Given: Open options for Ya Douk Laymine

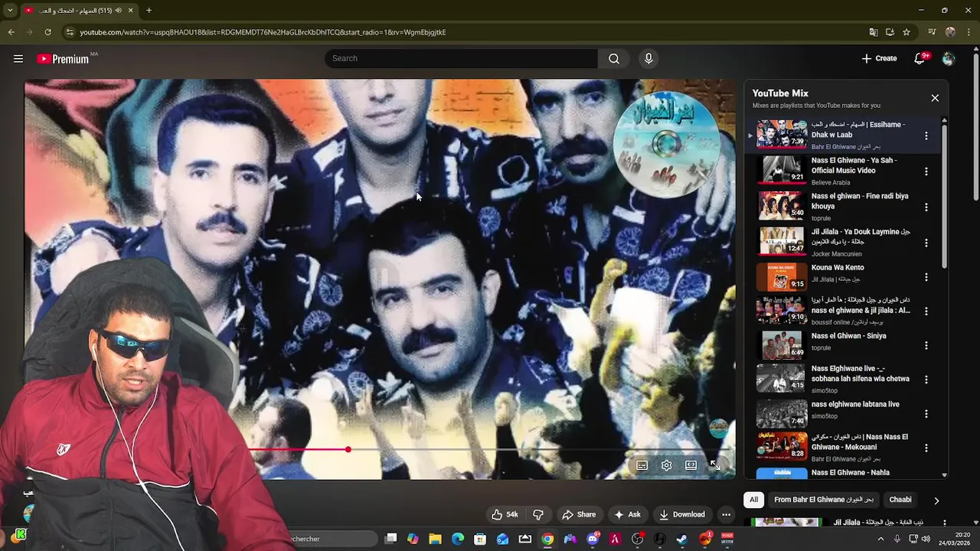Looking at the screenshot, I should tap(926, 243).
